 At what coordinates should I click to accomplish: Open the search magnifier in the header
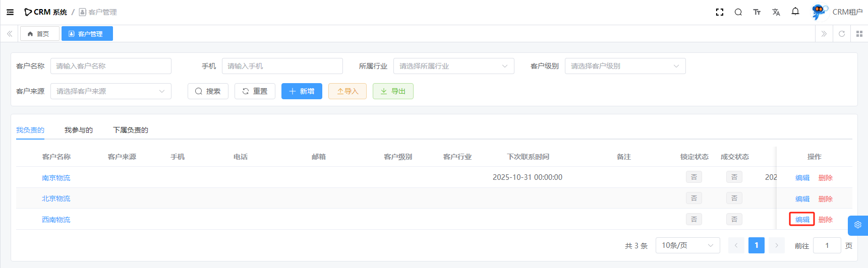(x=738, y=12)
